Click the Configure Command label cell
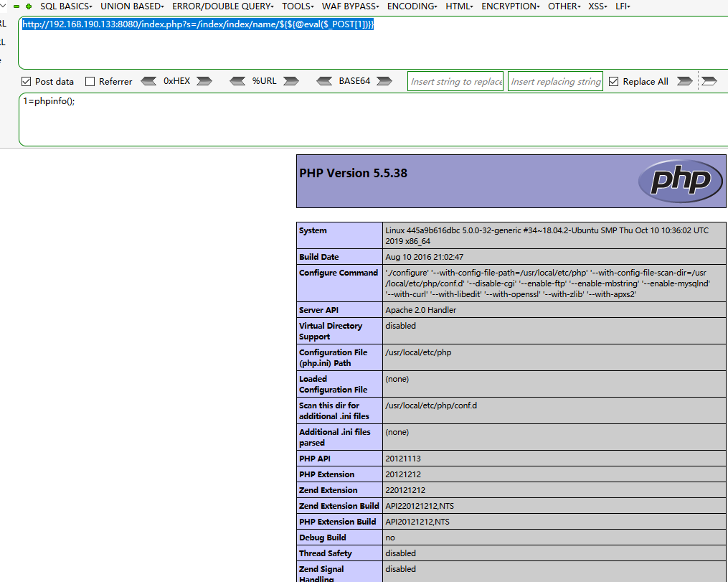This screenshot has height=582, width=728. pos(339,283)
